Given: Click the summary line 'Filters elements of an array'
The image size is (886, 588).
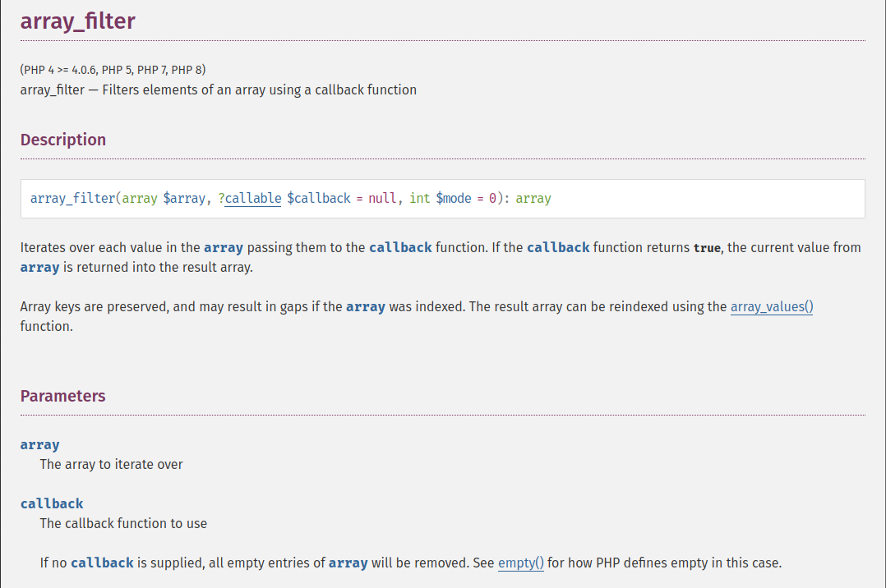Looking at the screenshot, I should [218, 90].
